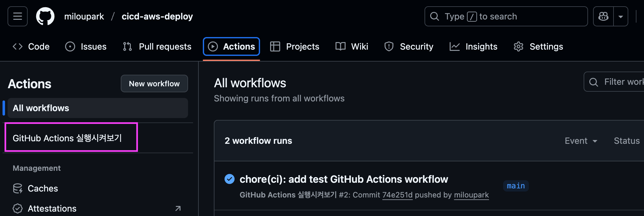Click the Settings gear icon
Image resolution: width=644 pixels, height=216 pixels.
point(518,46)
